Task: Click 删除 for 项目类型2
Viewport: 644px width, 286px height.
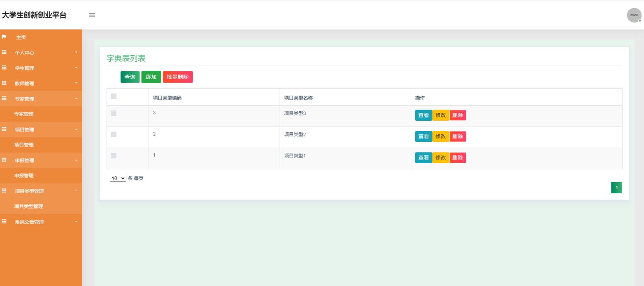Action: (x=458, y=136)
